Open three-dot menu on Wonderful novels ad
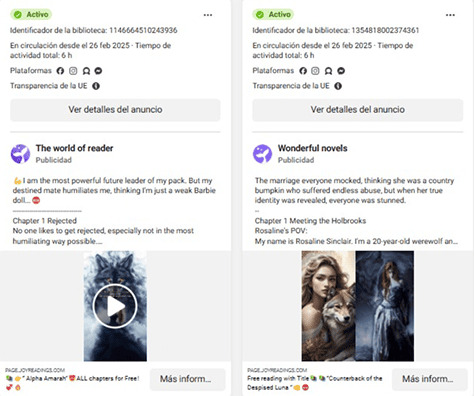Viewport: 474px width, 396px height. coord(450,15)
